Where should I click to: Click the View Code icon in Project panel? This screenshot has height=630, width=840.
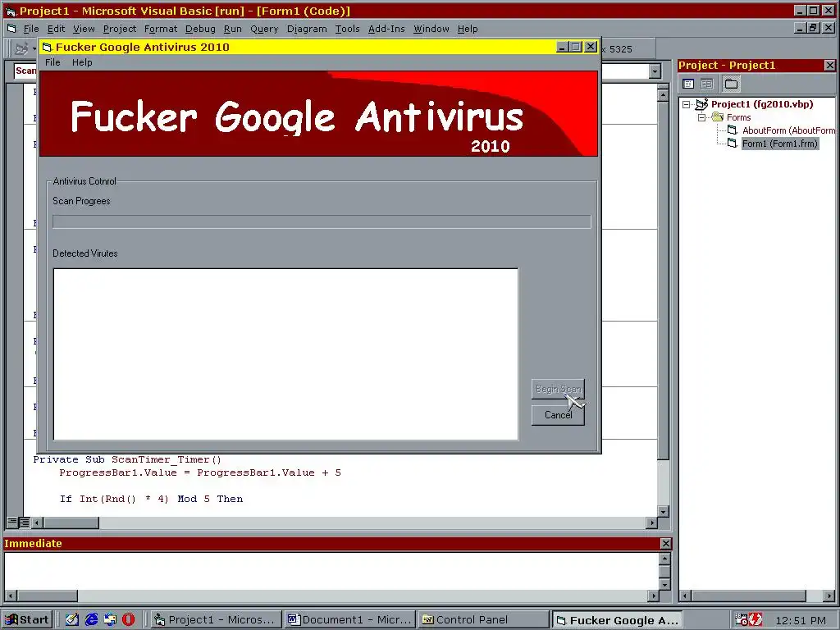[688, 84]
